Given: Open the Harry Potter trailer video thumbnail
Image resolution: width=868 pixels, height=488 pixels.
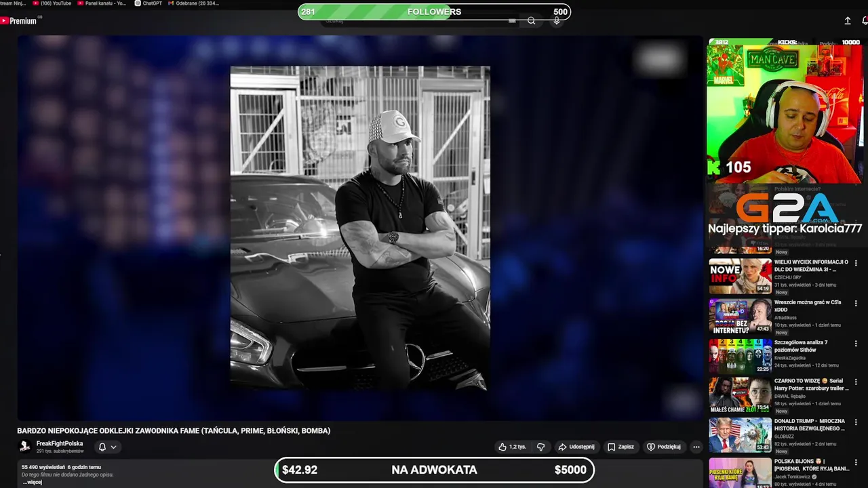Looking at the screenshot, I should pyautogui.click(x=740, y=395).
